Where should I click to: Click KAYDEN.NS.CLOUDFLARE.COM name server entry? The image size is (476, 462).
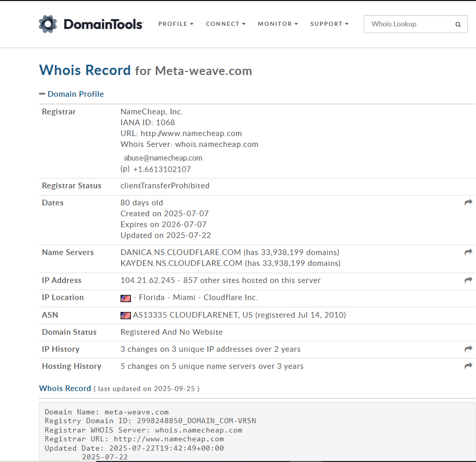tap(181, 263)
